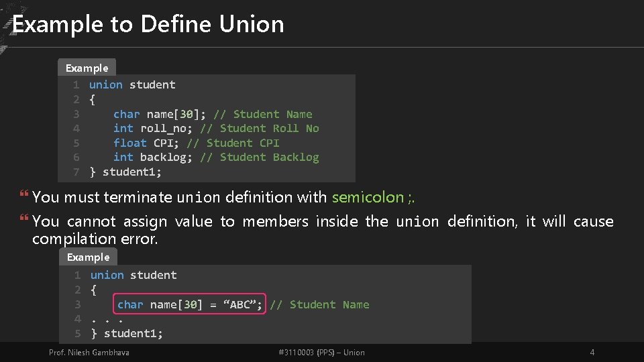Click the words "compilation error."
644x362 pixels.
(95, 239)
